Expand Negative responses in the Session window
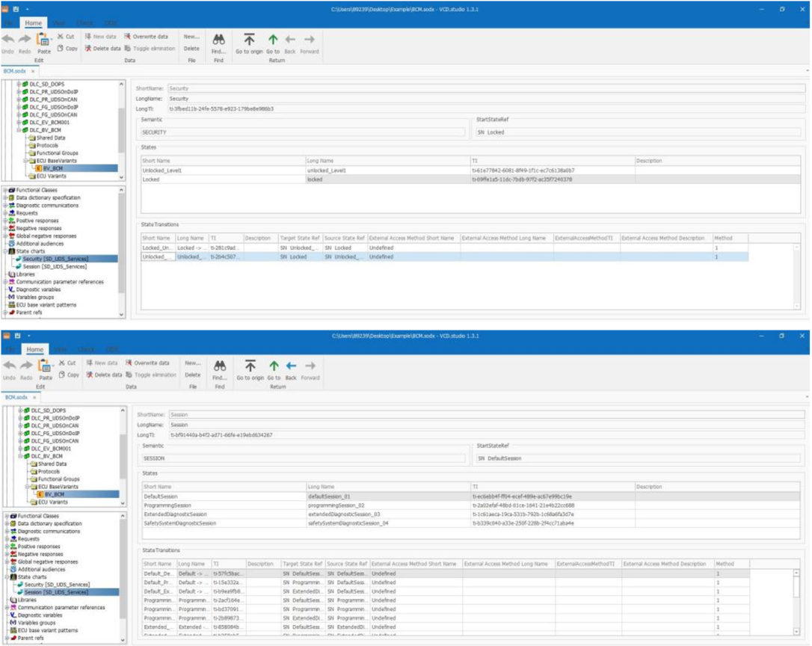 7,554
